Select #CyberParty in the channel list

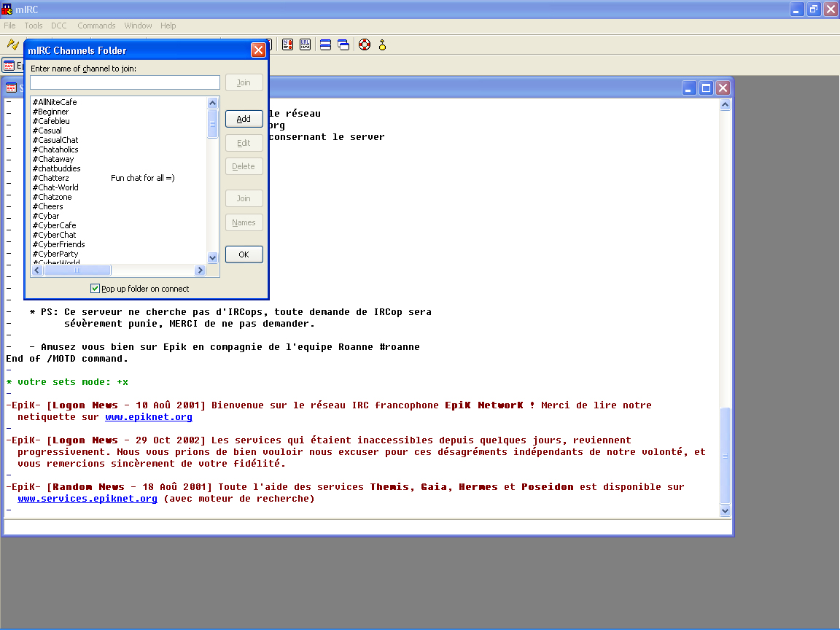55,254
